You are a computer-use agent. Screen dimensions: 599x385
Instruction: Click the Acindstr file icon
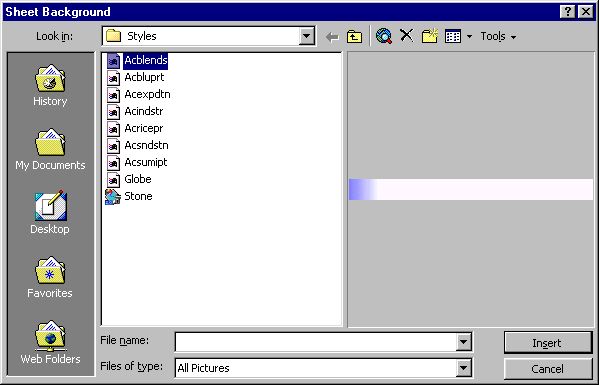pos(113,112)
